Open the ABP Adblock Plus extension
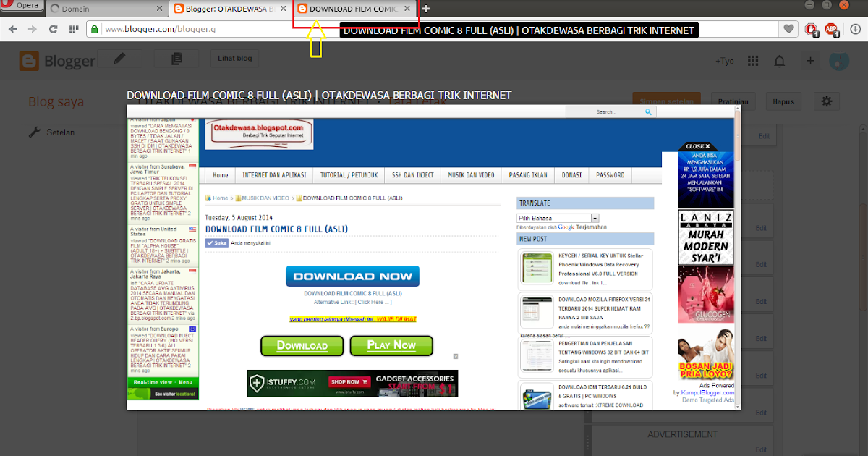The height and width of the screenshot is (456, 868). coord(832,30)
